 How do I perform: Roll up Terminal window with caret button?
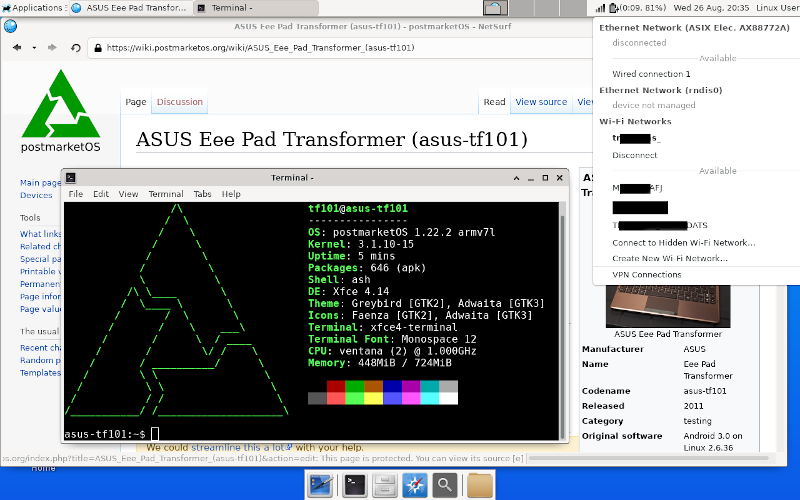click(516, 178)
